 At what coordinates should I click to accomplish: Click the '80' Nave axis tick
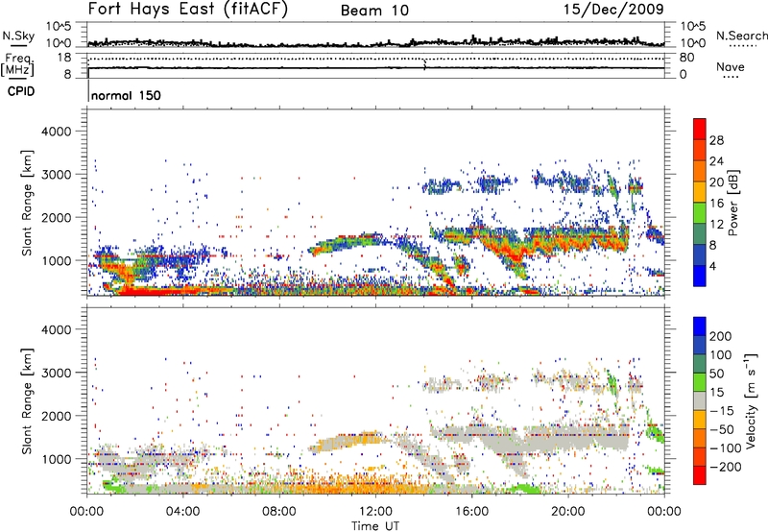pyautogui.click(x=687, y=58)
